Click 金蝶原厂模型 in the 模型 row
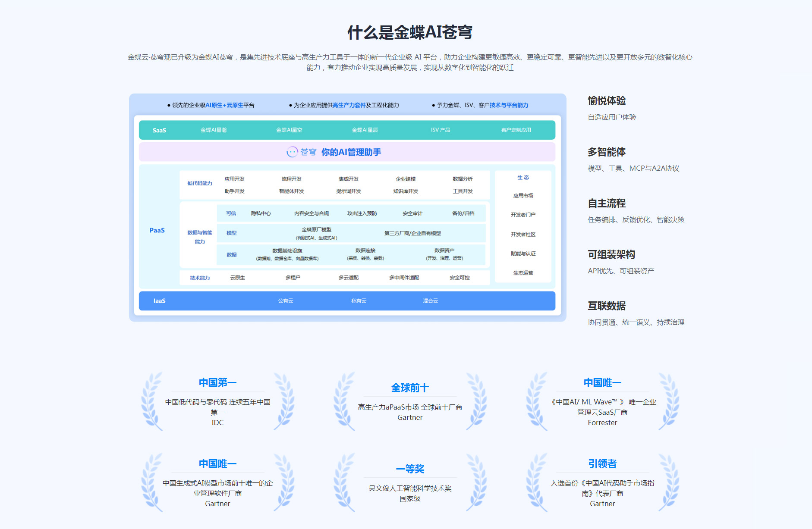This screenshot has height=529, width=812. (317, 230)
